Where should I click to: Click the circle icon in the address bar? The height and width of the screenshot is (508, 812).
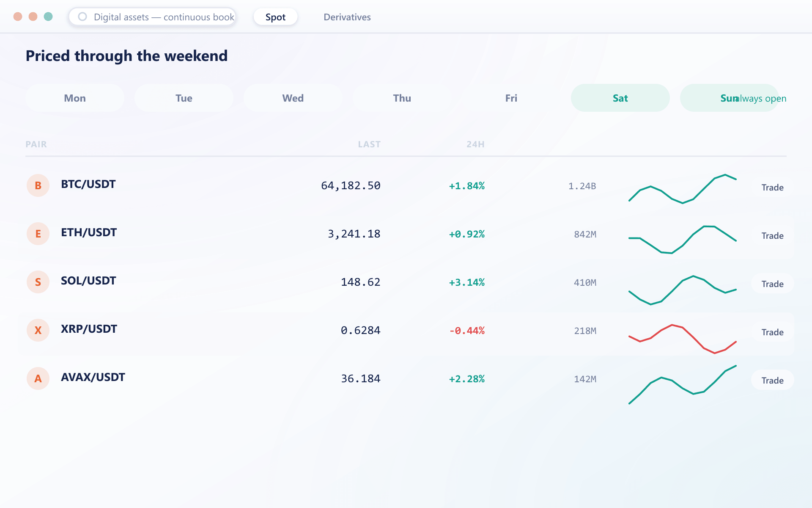point(82,17)
